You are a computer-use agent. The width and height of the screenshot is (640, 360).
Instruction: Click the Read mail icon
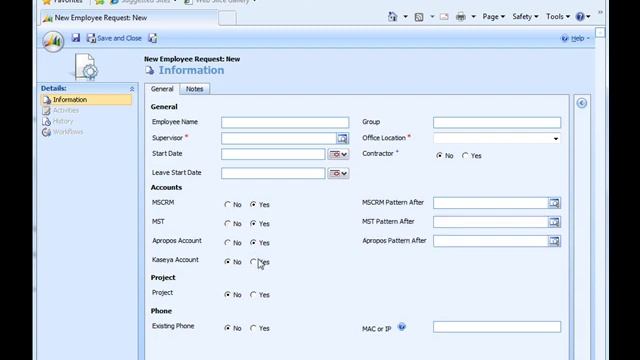(444, 17)
